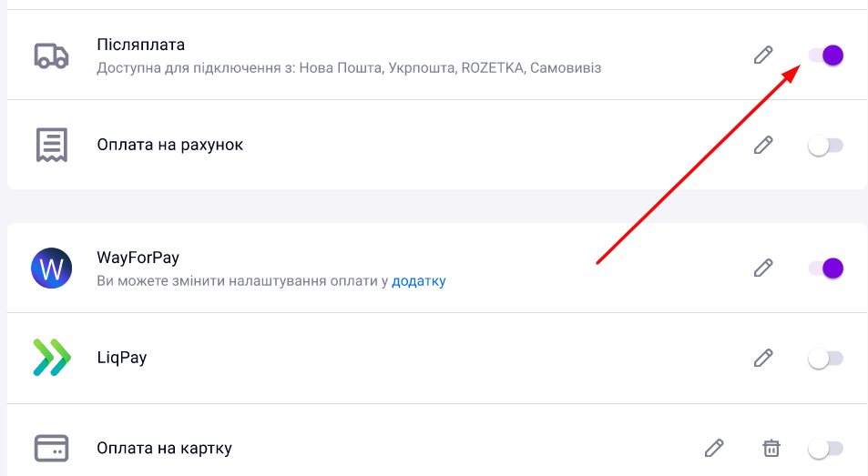Turn off the WayForPay switch
The width and height of the screenshot is (868, 476).
826,268
